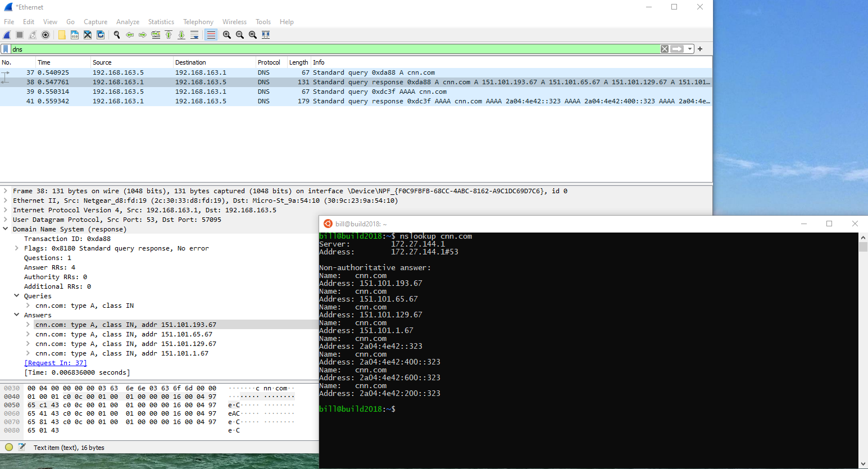Click the terminal prompt line
The height and width of the screenshot is (469, 868).
[x=357, y=409]
